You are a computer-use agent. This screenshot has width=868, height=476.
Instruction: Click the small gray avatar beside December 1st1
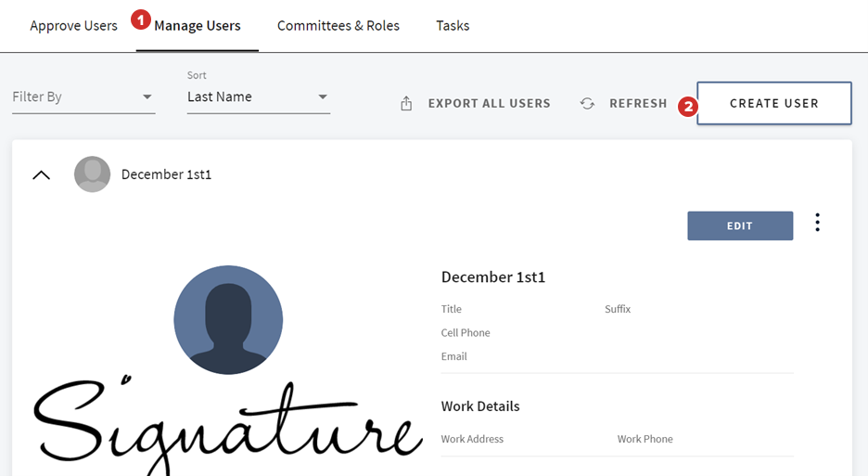tap(92, 174)
